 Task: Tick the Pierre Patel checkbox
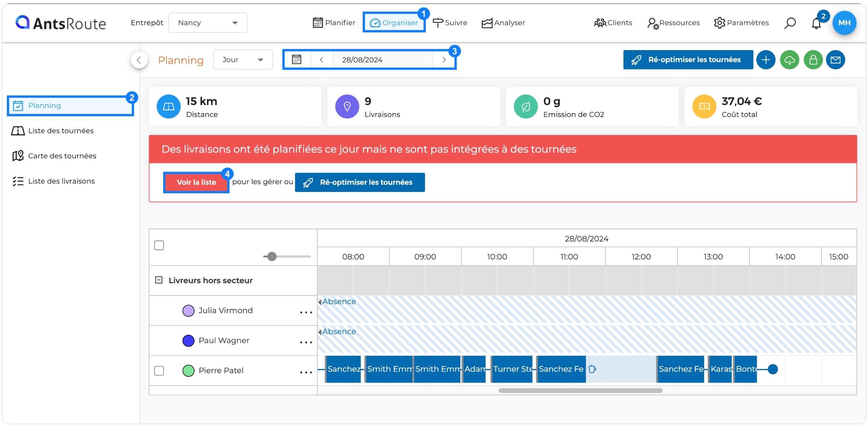159,371
